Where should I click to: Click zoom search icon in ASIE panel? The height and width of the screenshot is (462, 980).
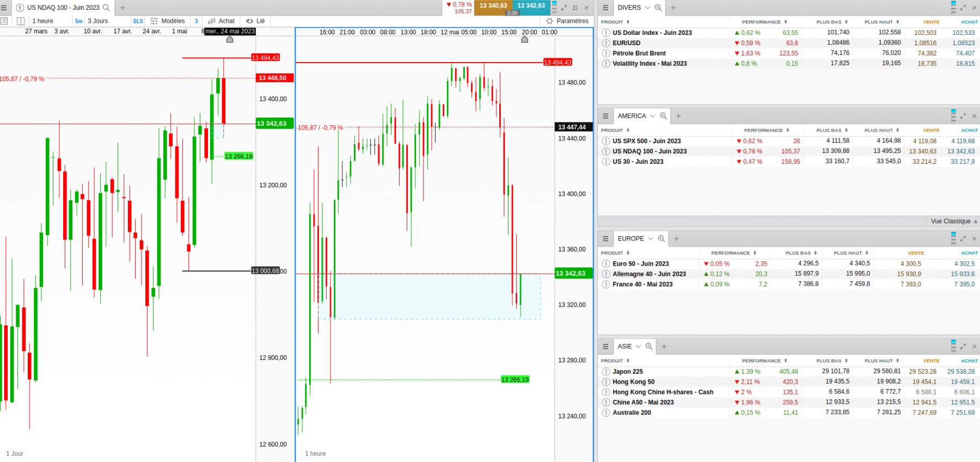pyautogui.click(x=649, y=346)
